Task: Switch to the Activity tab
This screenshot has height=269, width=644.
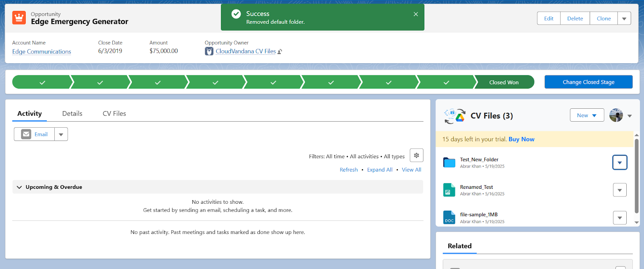Action: click(29, 114)
